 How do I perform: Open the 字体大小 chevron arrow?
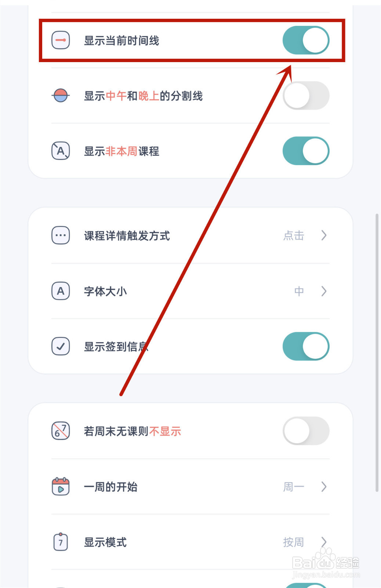tap(324, 291)
